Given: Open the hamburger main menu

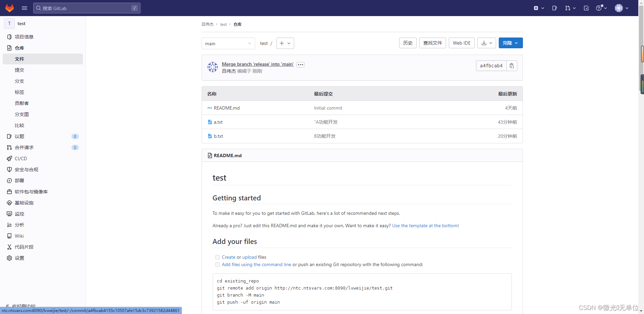Looking at the screenshot, I should (x=24, y=8).
